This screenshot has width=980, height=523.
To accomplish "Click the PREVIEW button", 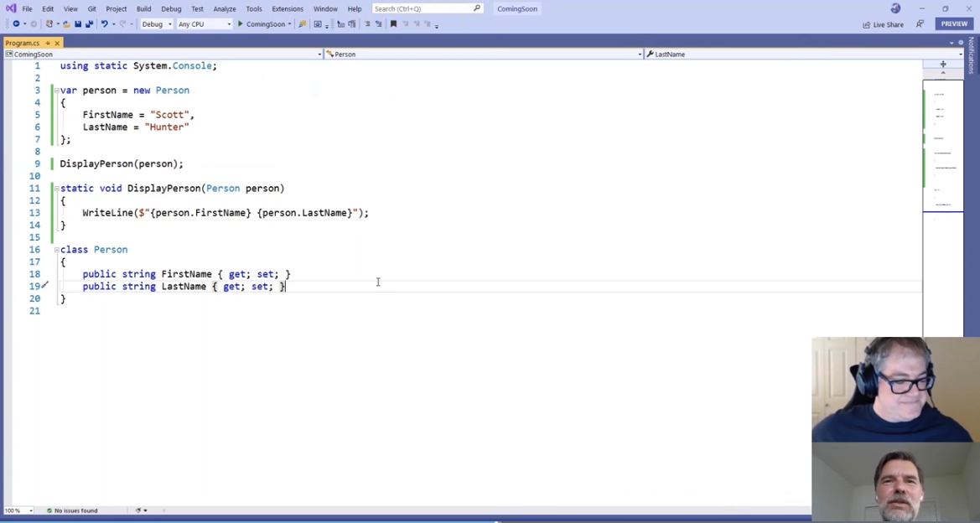I will pos(954,23).
